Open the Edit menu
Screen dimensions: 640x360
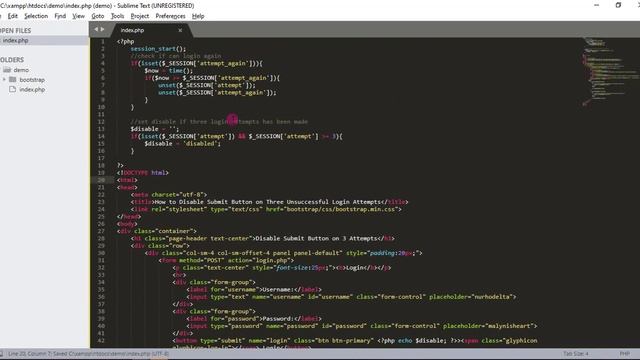[x=13, y=16]
